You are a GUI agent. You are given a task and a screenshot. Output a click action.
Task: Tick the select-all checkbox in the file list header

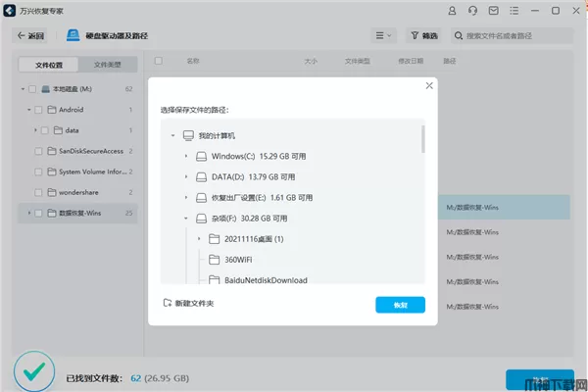point(159,61)
